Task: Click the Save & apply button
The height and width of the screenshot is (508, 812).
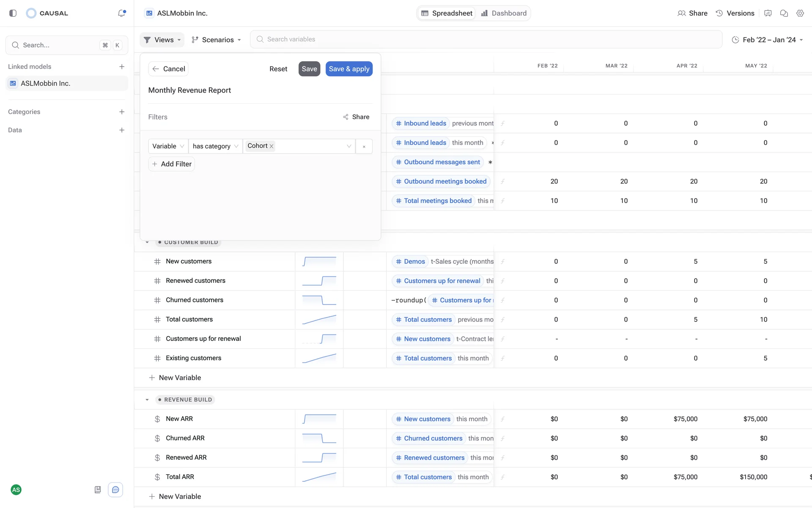Action: (x=349, y=69)
